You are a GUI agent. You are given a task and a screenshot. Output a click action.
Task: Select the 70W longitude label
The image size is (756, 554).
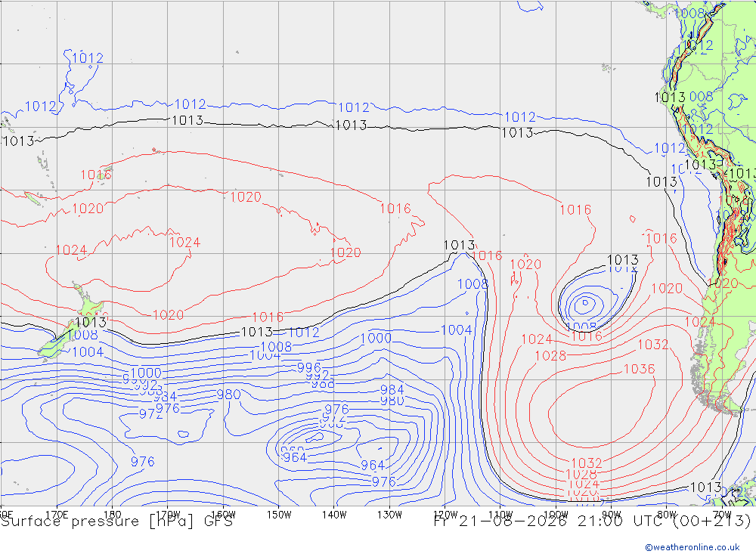(x=722, y=515)
